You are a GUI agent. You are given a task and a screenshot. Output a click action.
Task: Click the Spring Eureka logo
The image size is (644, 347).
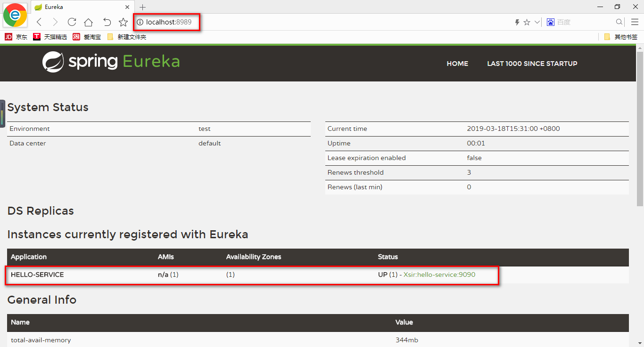111,62
